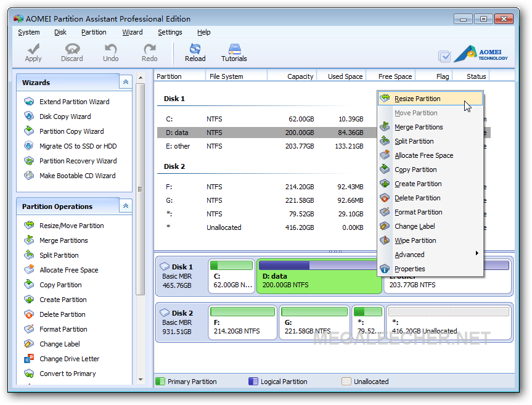
Task: Select the Unallocated 416.20GB list row
Action: pyautogui.click(x=266, y=227)
